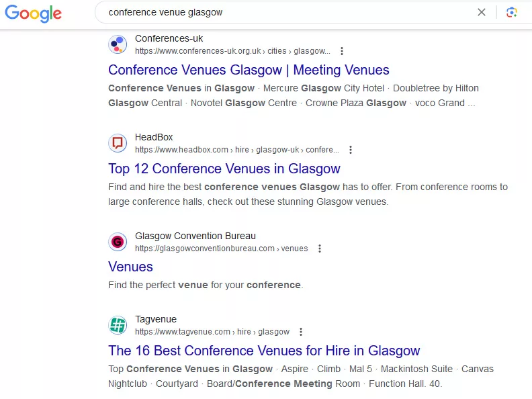
Task: Open the Venues result link
Action: point(130,267)
